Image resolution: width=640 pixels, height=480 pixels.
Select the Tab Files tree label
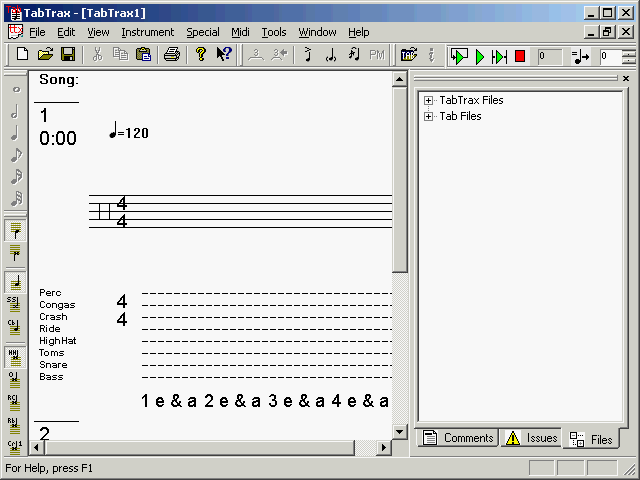[460, 116]
